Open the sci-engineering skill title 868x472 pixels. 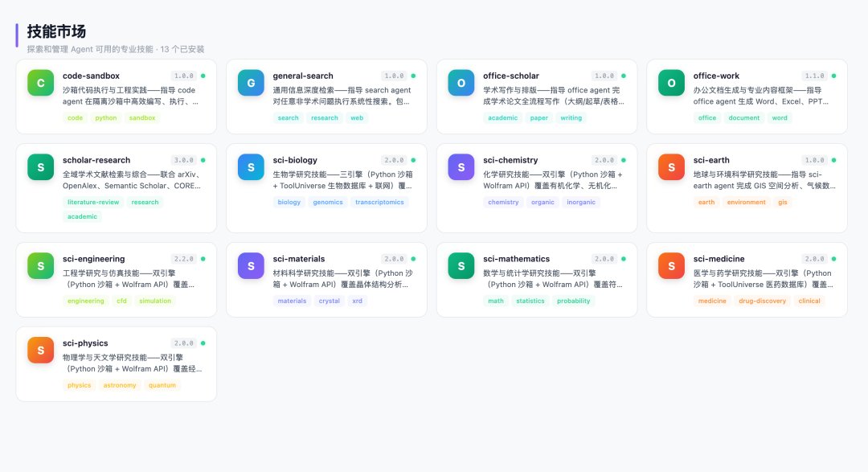click(x=94, y=259)
